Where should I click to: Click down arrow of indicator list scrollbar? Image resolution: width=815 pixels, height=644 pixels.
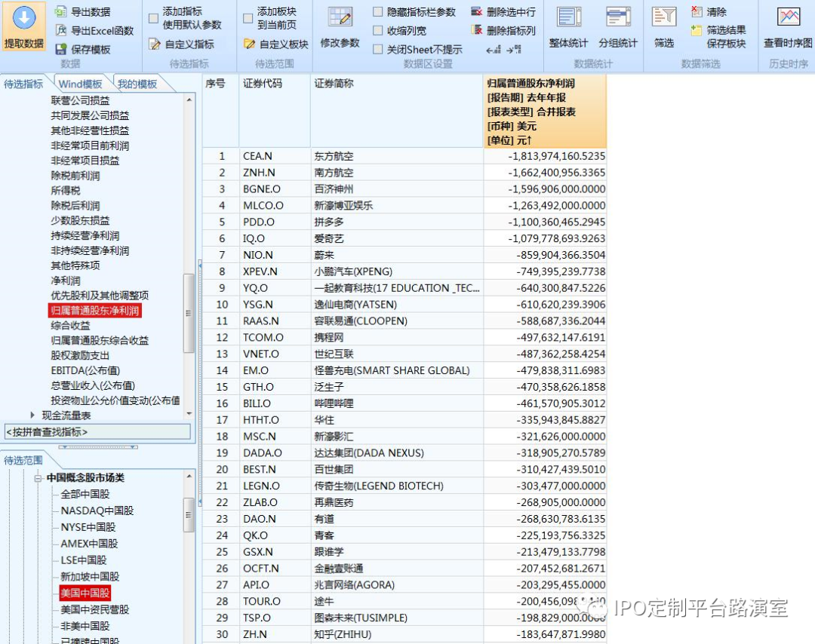189,414
